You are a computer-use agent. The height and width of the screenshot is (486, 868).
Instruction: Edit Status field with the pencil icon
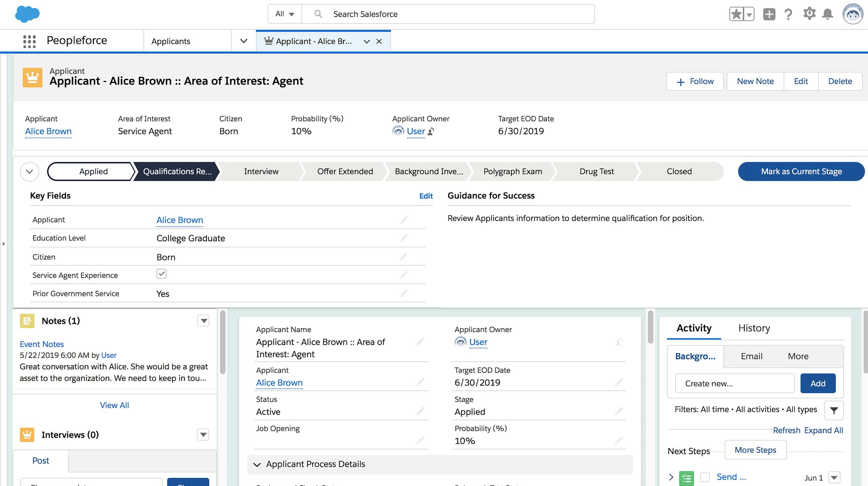pyautogui.click(x=420, y=411)
